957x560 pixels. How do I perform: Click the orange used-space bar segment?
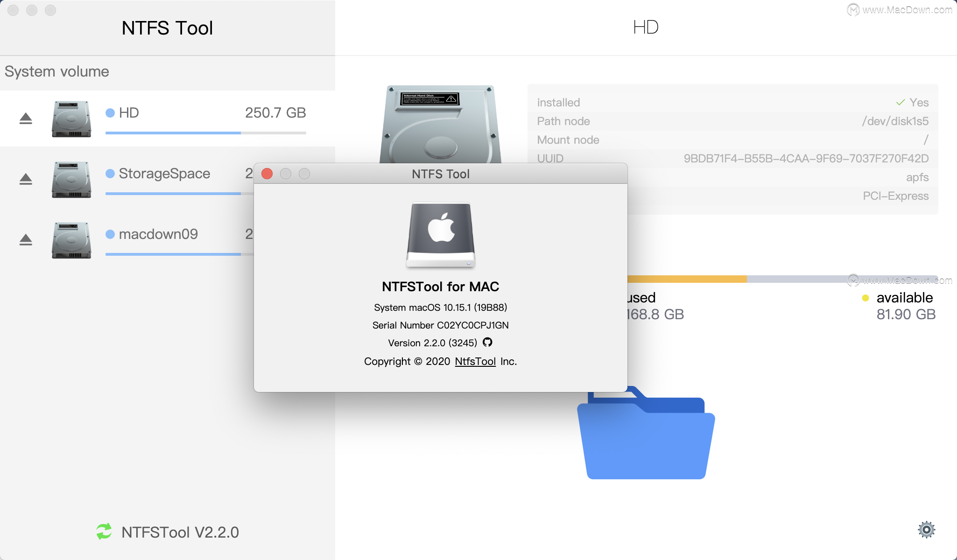pyautogui.click(x=687, y=279)
